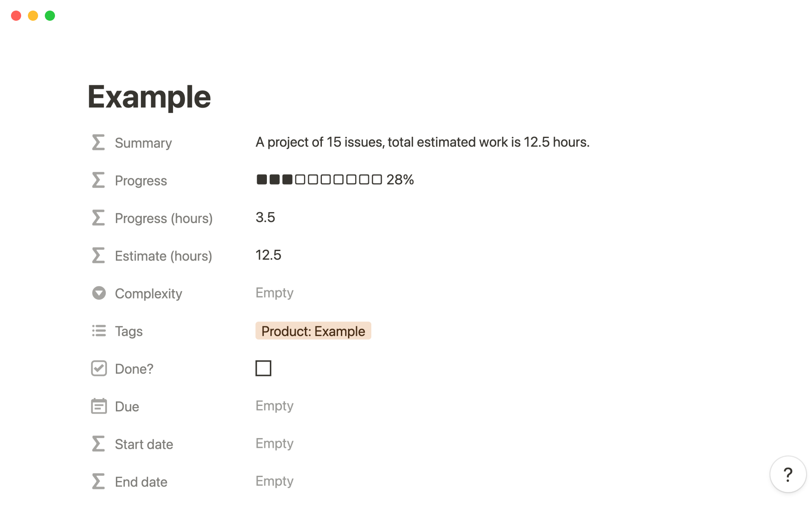Click the Progress (hours) sigma icon

coord(98,218)
